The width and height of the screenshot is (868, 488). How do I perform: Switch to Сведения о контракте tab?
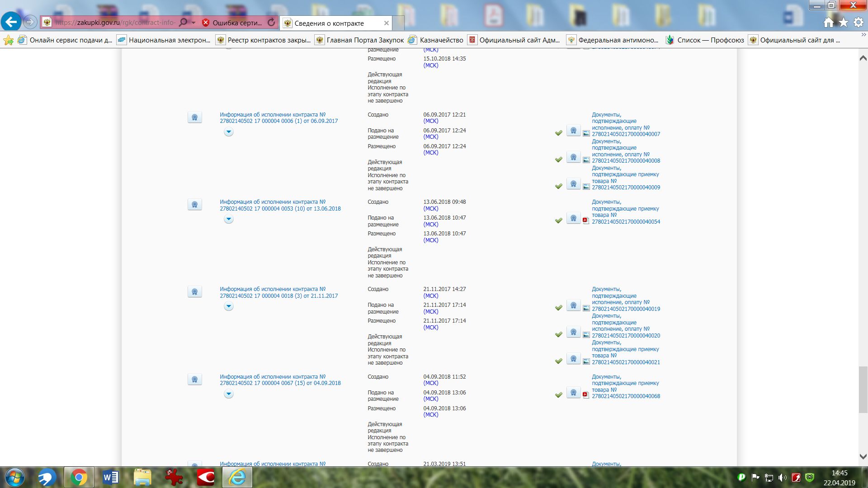pos(329,23)
